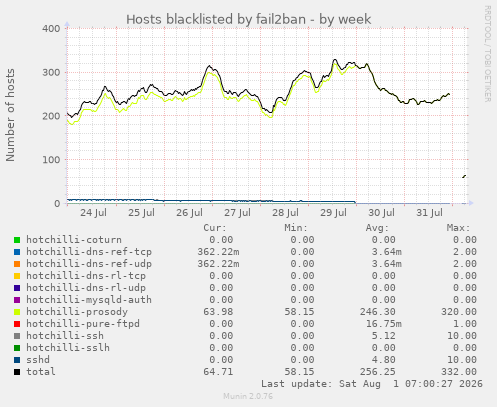Click the total maximum value 332.00
The height and width of the screenshot is (407, 497).
tap(459, 372)
